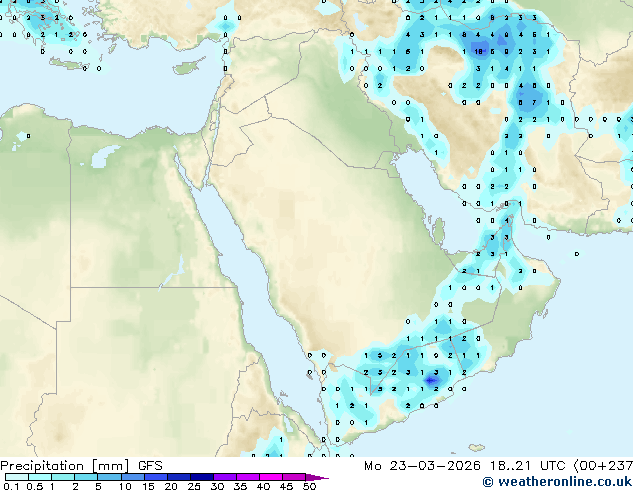634x490 pixels.
Task: Click the '18' precipitation value on map
Action: 478,51
